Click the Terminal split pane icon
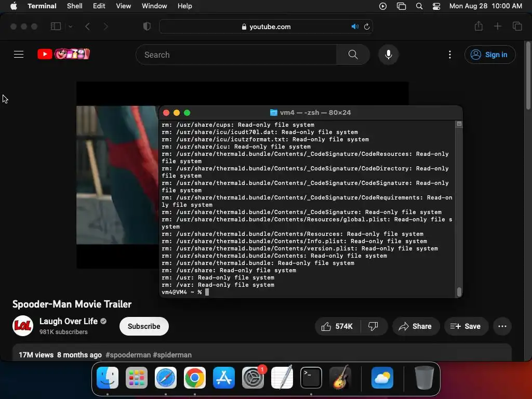This screenshot has width=532, height=399. pyautogui.click(x=459, y=124)
